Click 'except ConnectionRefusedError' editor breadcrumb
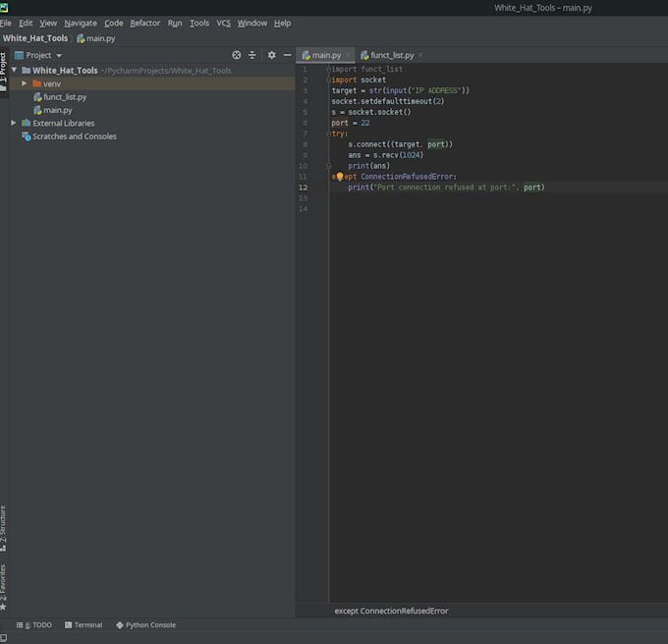Viewport: 668px width, 644px height. tap(391, 611)
